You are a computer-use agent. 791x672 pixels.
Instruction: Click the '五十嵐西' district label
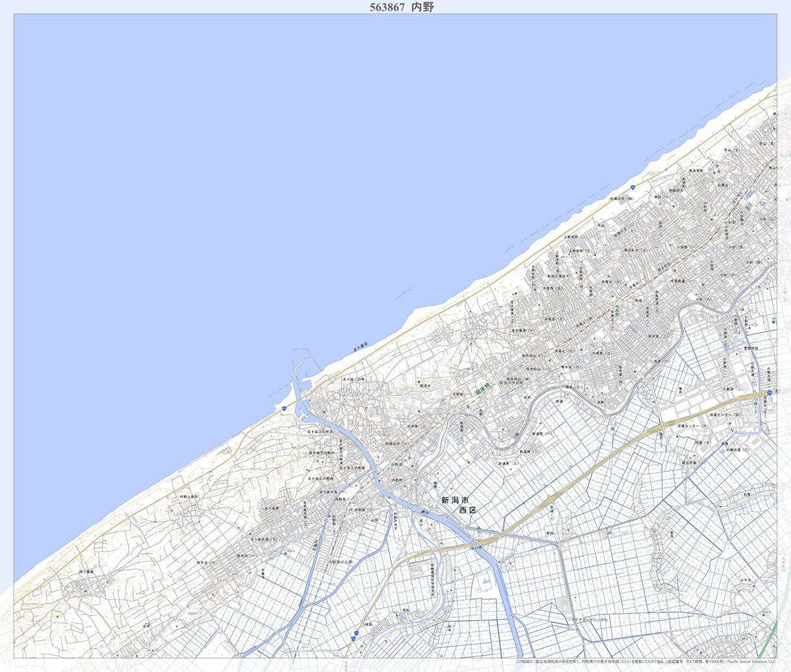click(x=271, y=508)
